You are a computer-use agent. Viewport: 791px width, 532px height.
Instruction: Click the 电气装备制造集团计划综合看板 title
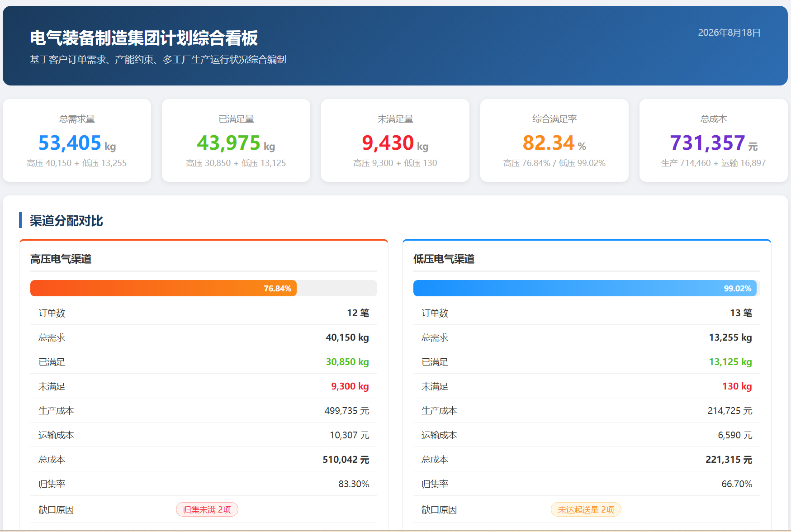pos(144,38)
